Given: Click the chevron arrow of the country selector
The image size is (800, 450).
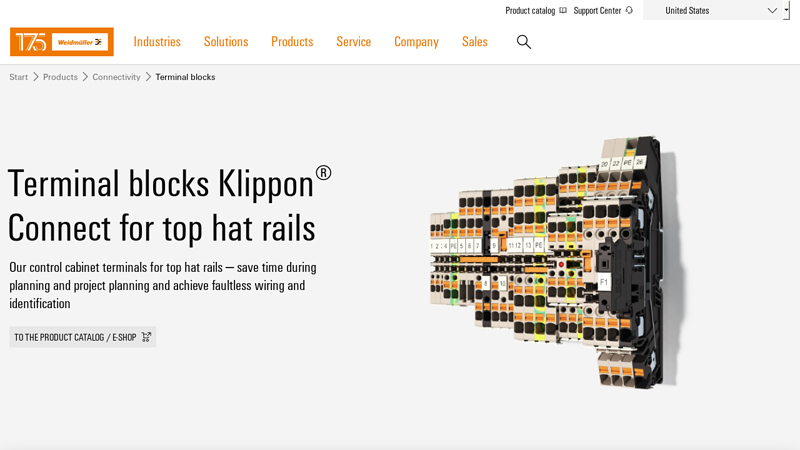Looking at the screenshot, I should click(772, 10).
